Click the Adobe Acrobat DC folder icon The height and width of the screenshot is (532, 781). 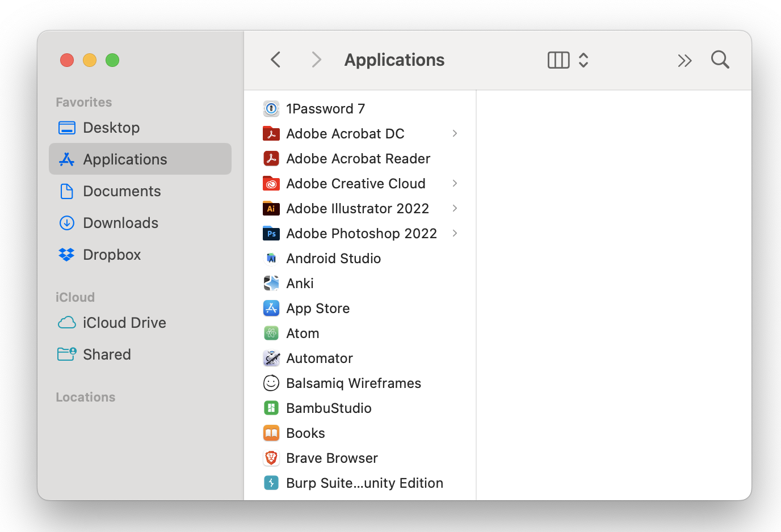click(271, 133)
